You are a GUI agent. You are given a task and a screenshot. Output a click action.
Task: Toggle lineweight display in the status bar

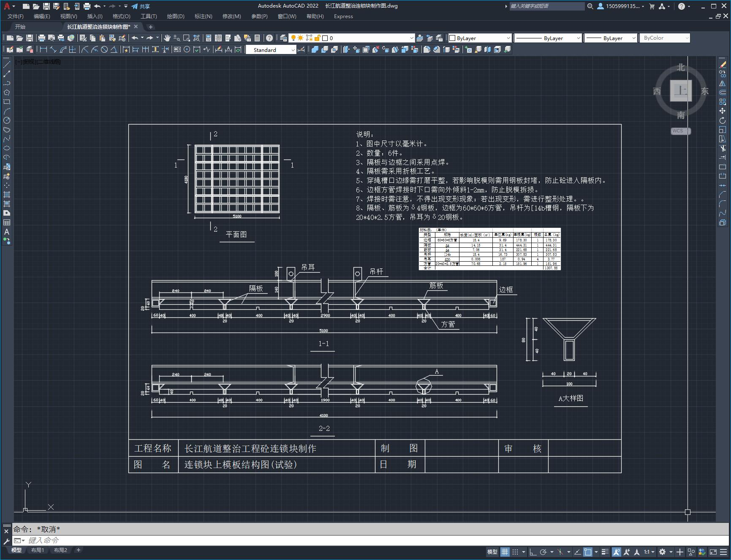(x=605, y=552)
